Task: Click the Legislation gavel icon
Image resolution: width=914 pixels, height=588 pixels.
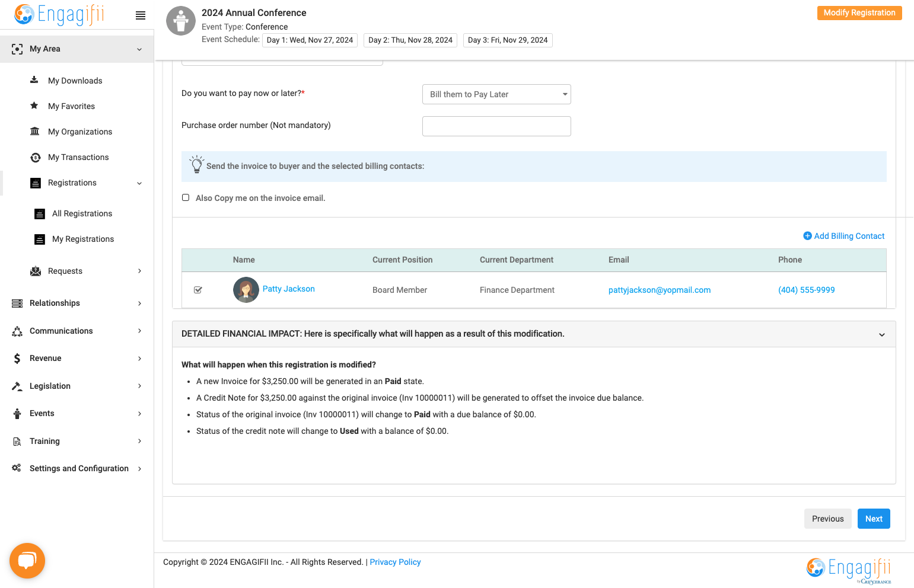Action: [17, 386]
